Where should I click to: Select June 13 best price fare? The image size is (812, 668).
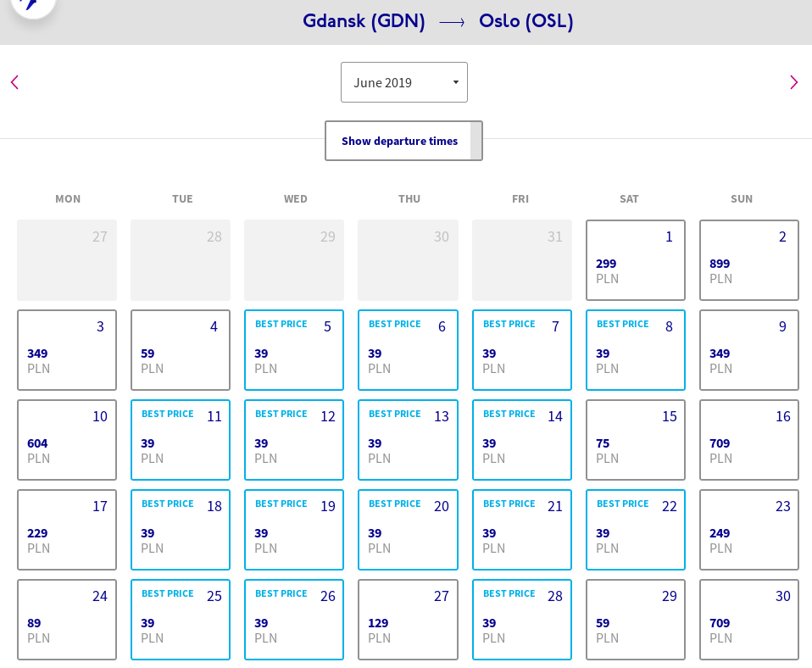(x=408, y=440)
